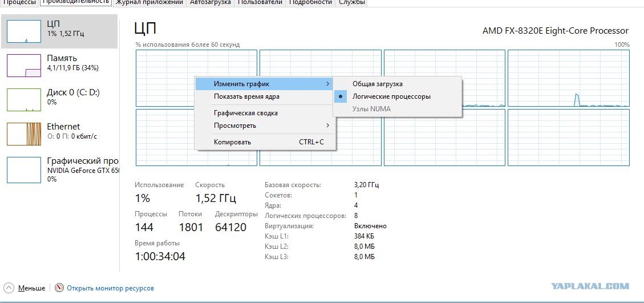Choose Графическая сводка menu entry
644x303 pixels.
point(265,113)
